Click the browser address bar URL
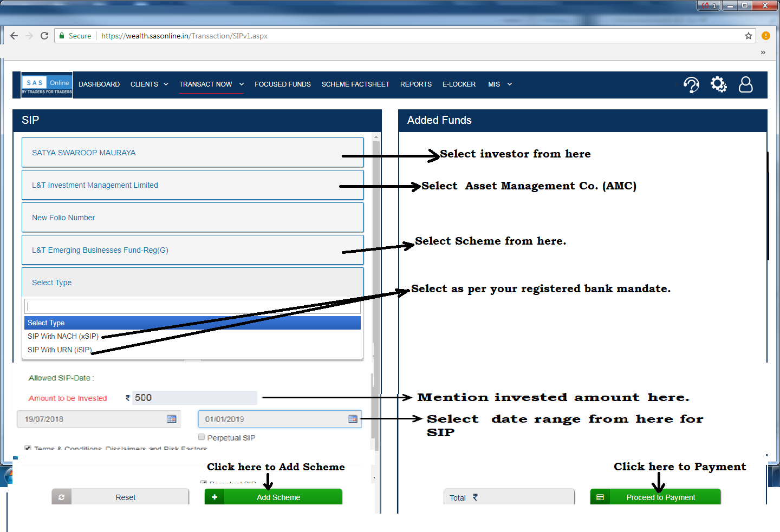Image resolution: width=780 pixels, height=532 pixels. pos(184,36)
